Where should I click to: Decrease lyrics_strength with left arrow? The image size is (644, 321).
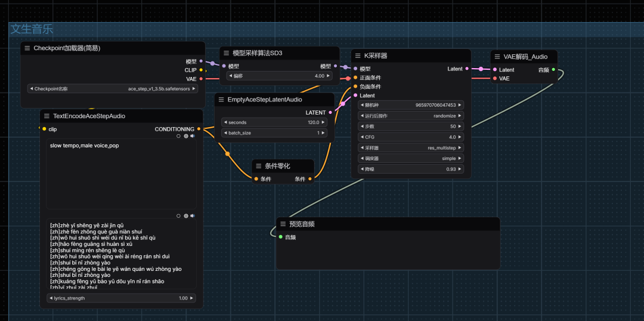click(51, 298)
